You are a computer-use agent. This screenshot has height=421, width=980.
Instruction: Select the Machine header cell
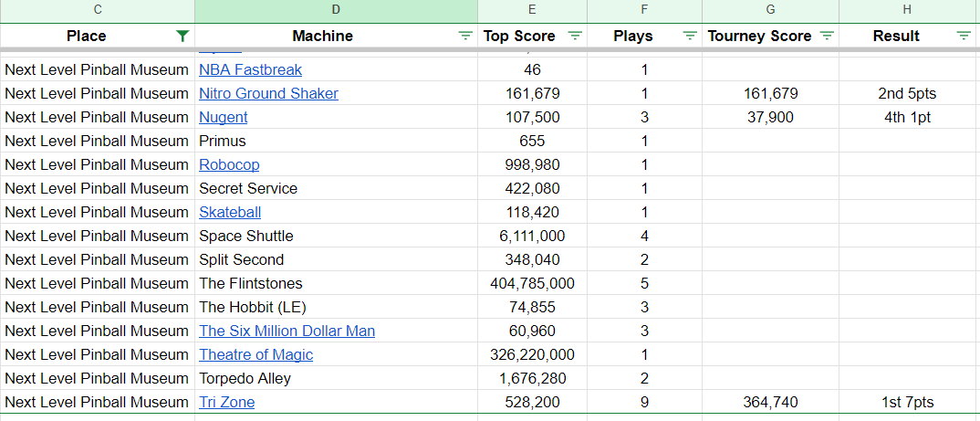click(337, 37)
